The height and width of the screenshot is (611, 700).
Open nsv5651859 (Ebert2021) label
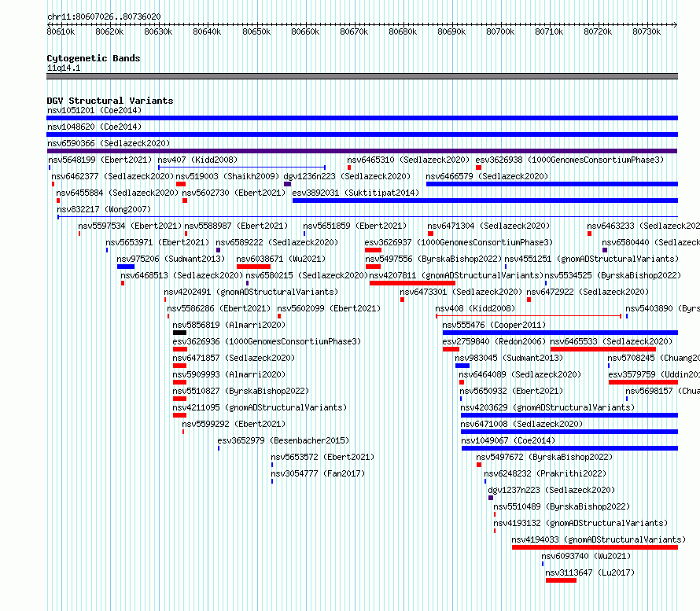click(355, 226)
